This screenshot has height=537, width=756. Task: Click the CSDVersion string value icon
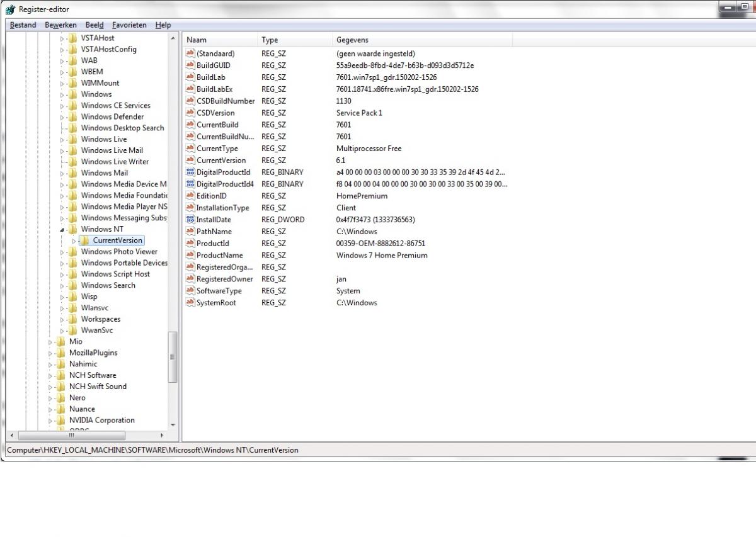click(x=191, y=113)
